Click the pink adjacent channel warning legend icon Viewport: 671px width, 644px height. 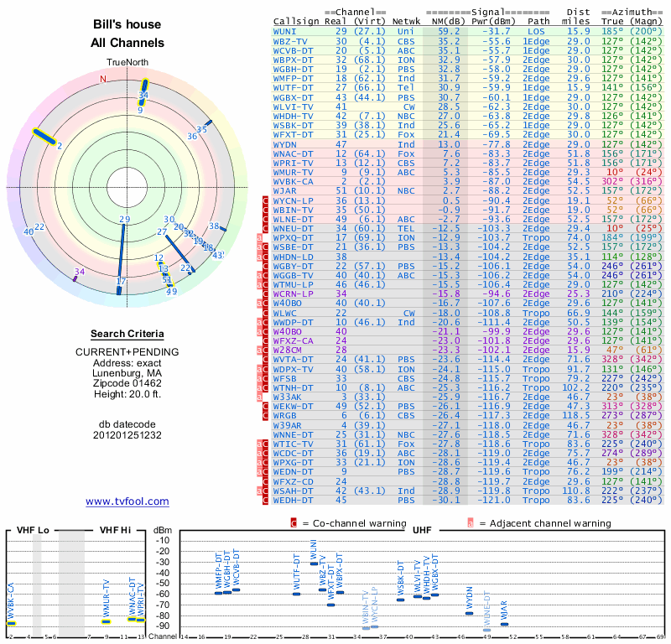click(x=471, y=523)
